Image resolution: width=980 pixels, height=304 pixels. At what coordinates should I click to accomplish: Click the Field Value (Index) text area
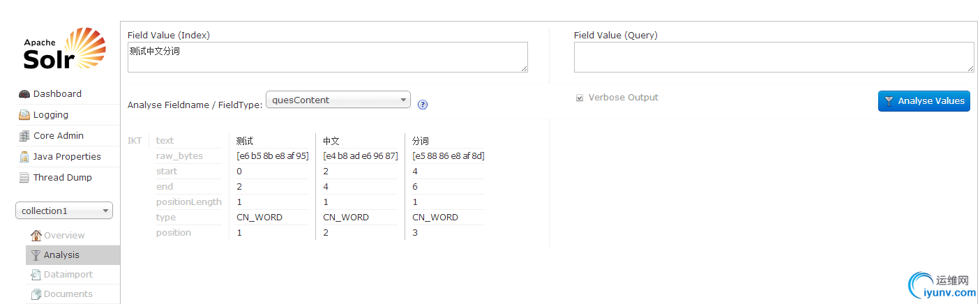[328, 57]
